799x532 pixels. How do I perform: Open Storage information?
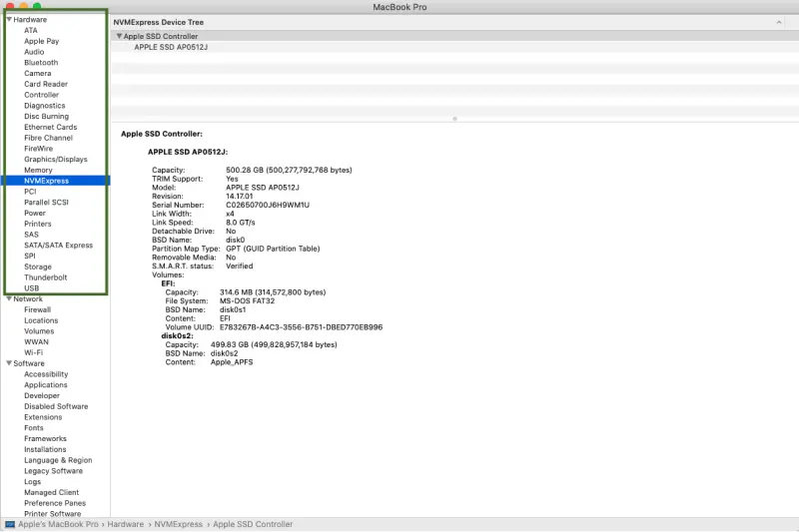38,266
